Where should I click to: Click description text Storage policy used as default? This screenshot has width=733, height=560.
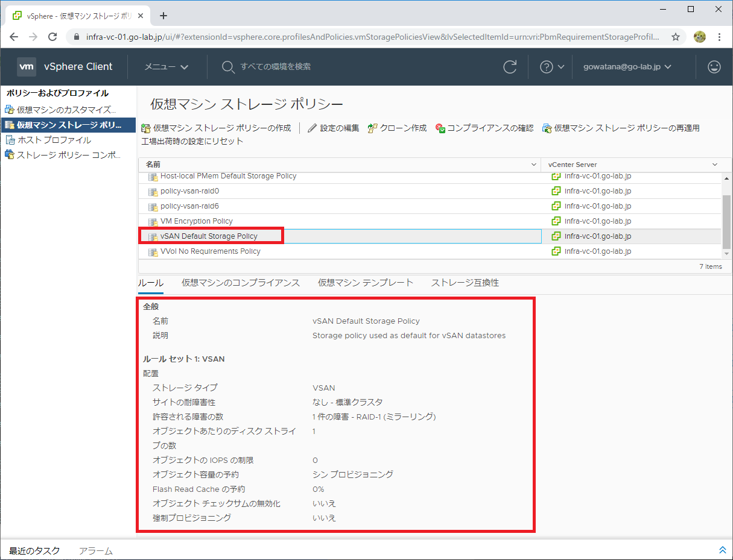(409, 336)
